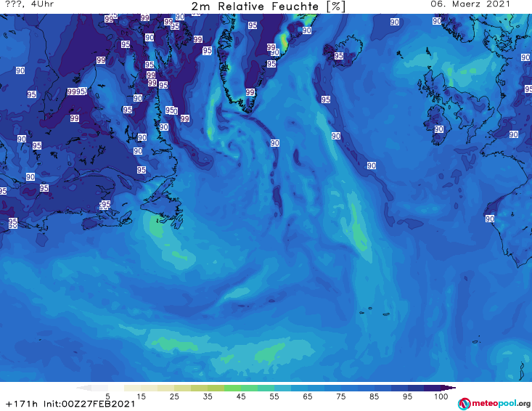Click the 99 label at Greenland's southern tip
The height and width of the screenshot is (411, 532).
(250, 92)
